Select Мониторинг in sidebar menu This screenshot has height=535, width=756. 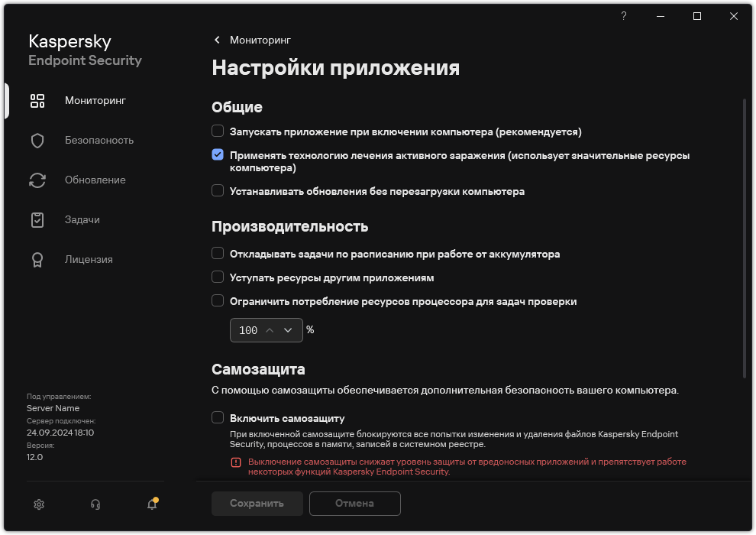[x=95, y=100]
